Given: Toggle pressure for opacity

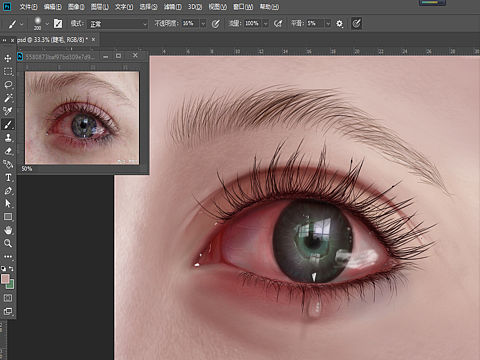Looking at the screenshot, I should pyautogui.click(x=216, y=24).
